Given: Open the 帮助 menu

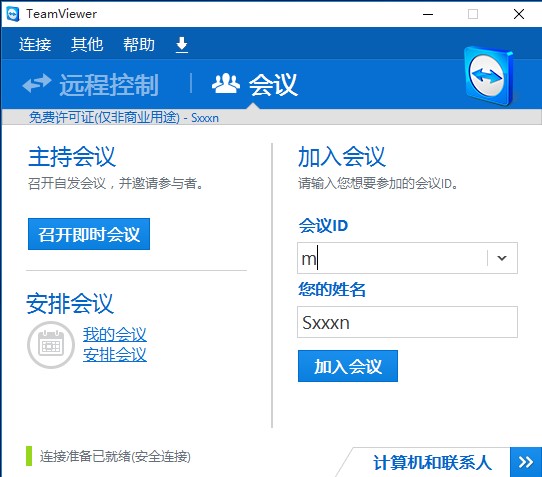Looking at the screenshot, I should coord(139,44).
